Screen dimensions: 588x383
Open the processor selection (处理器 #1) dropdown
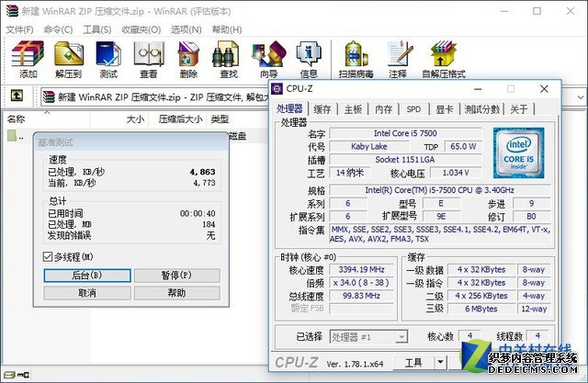point(368,336)
